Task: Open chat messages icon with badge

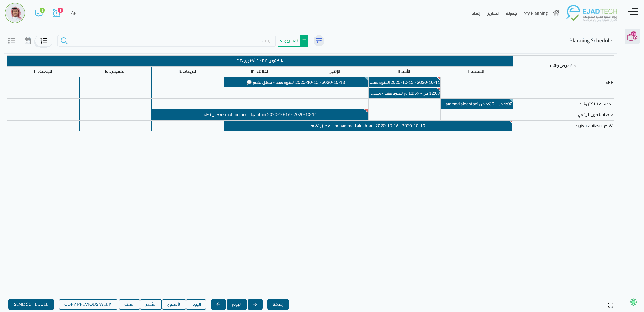Action: [x=39, y=13]
